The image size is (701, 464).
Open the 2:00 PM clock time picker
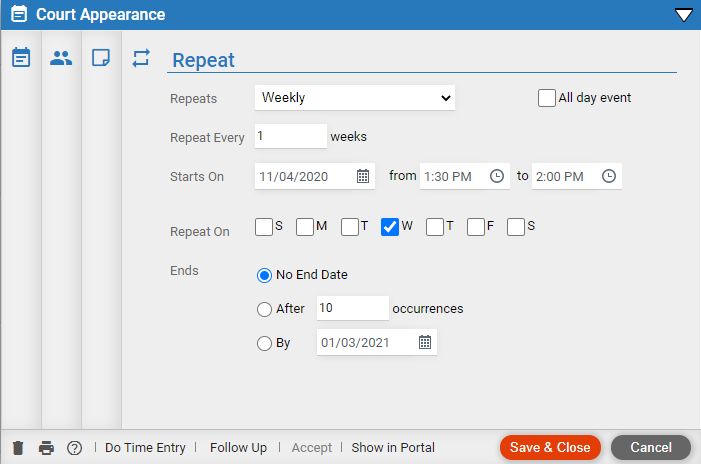pos(609,176)
